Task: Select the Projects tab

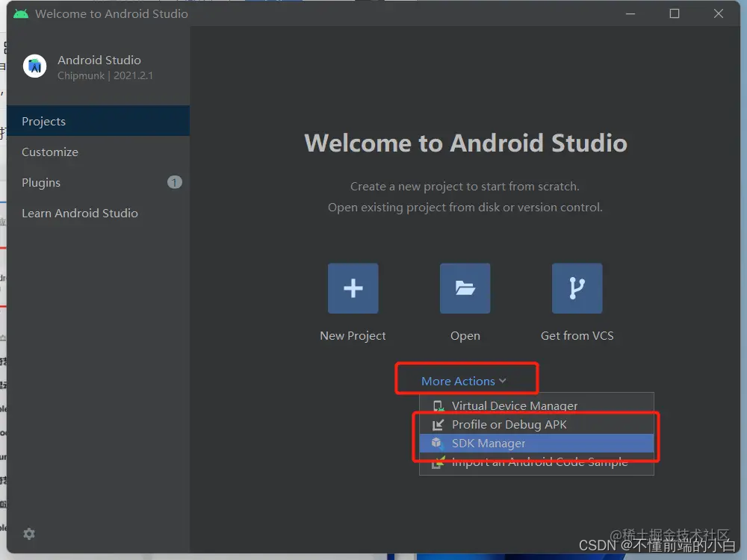Action: click(x=98, y=121)
